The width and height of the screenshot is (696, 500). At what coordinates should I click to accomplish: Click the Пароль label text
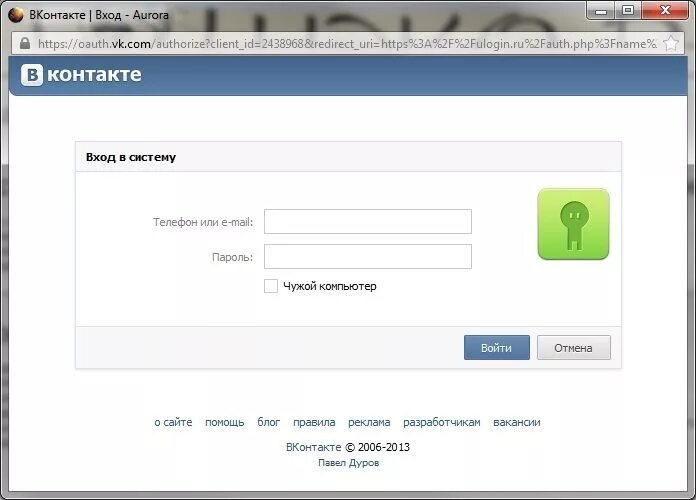click(x=233, y=257)
